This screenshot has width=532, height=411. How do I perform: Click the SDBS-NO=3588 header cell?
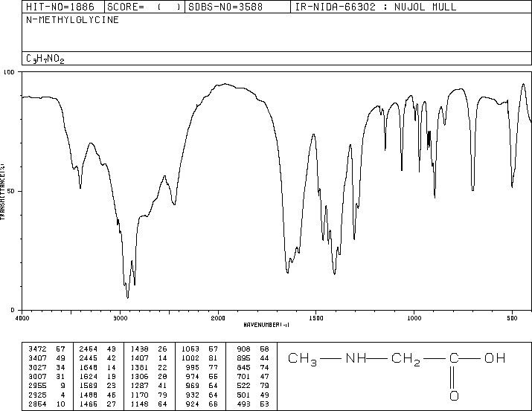(237, 7)
